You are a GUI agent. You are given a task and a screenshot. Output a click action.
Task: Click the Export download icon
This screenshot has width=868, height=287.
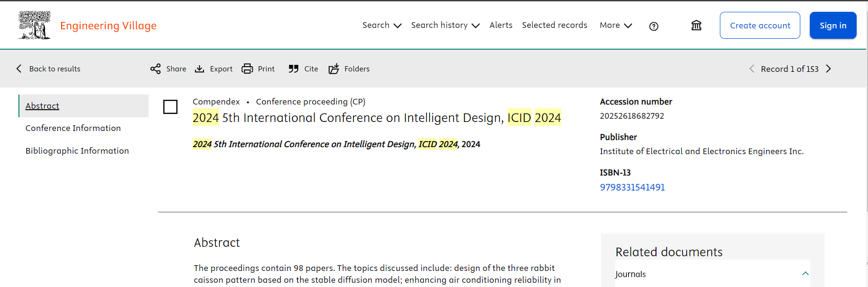[200, 69]
